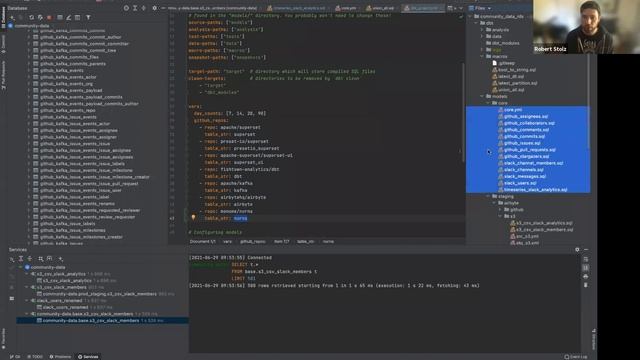The height and width of the screenshot is (360, 640).
Task: Open the Services tool window tab
Action: 88,357
